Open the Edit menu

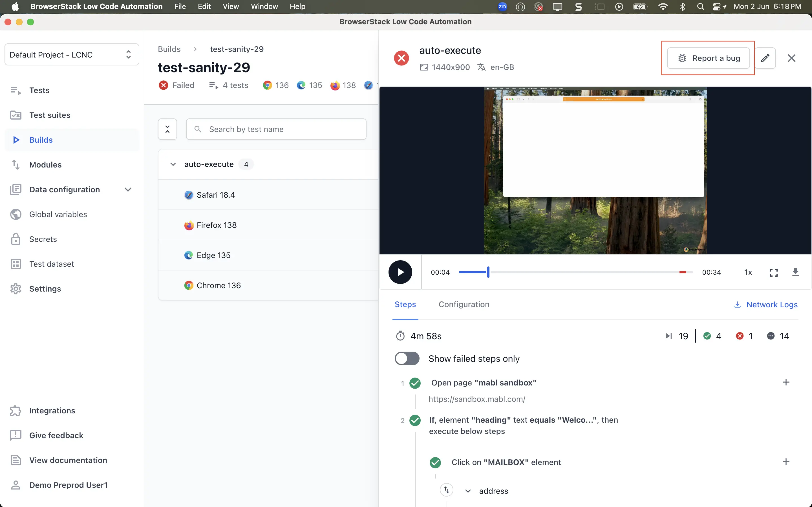coord(204,6)
